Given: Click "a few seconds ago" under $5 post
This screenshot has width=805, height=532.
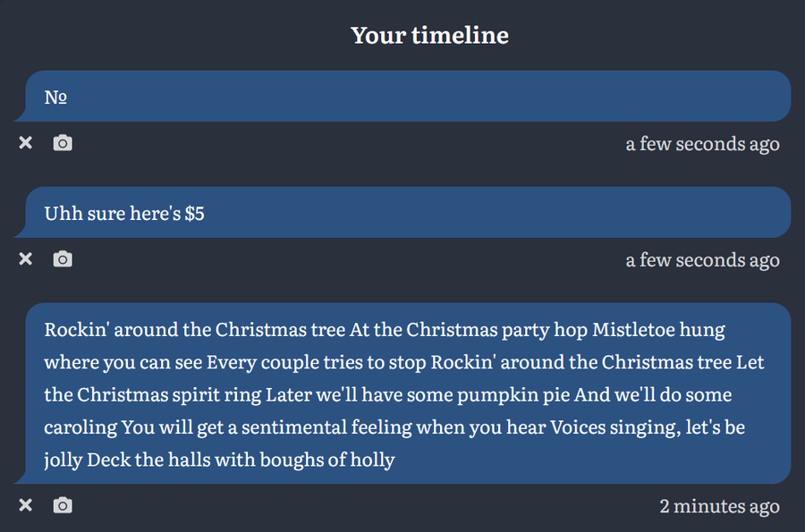Looking at the screenshot, I should coord(702,259).
